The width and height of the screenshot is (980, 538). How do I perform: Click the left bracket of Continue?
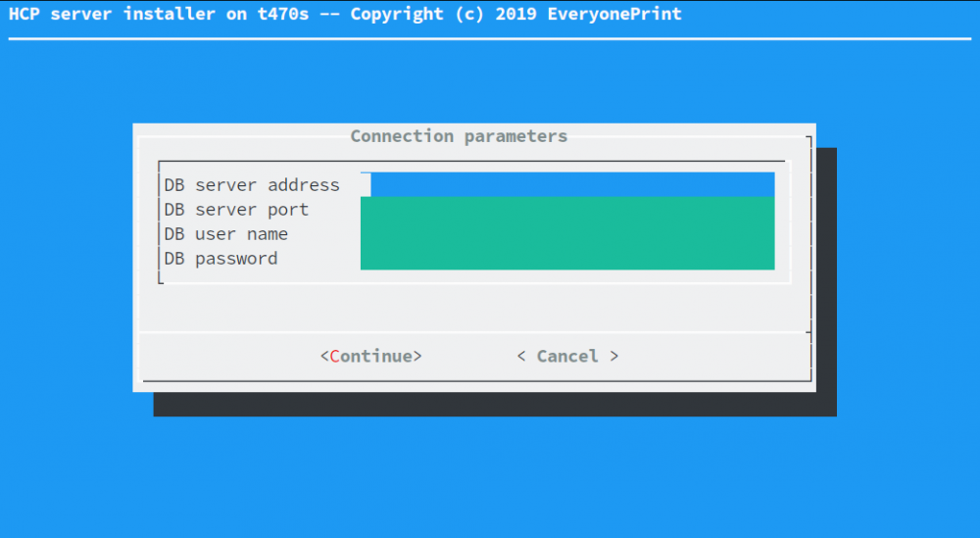[324, 356]
